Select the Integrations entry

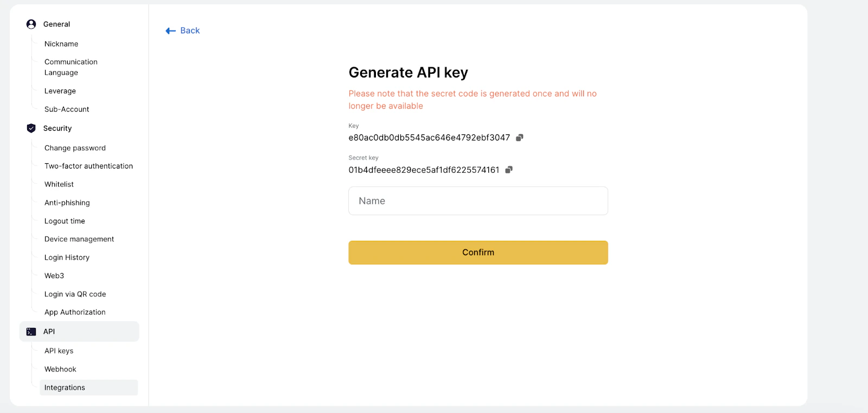(x=65, y=388)
